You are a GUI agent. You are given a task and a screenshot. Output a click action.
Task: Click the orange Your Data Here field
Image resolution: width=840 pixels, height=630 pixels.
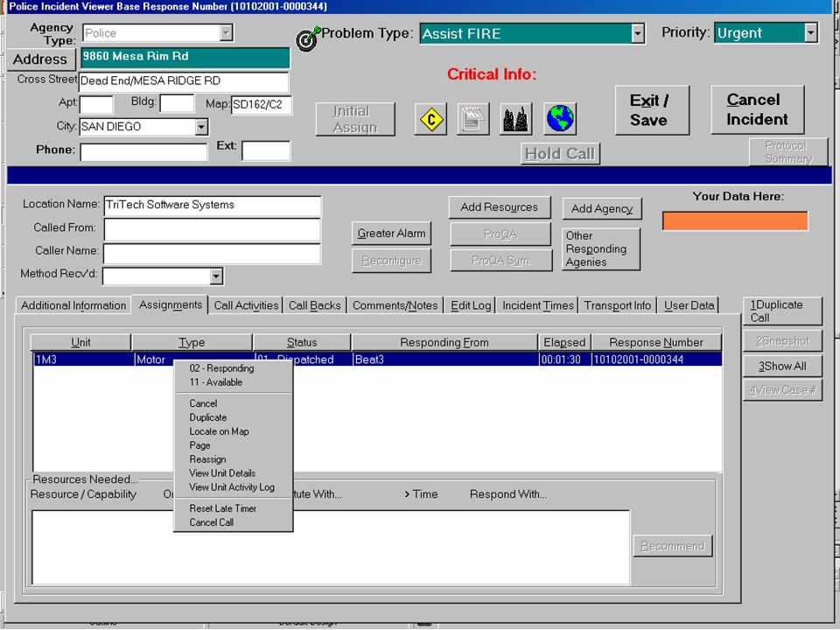[735, 221]
